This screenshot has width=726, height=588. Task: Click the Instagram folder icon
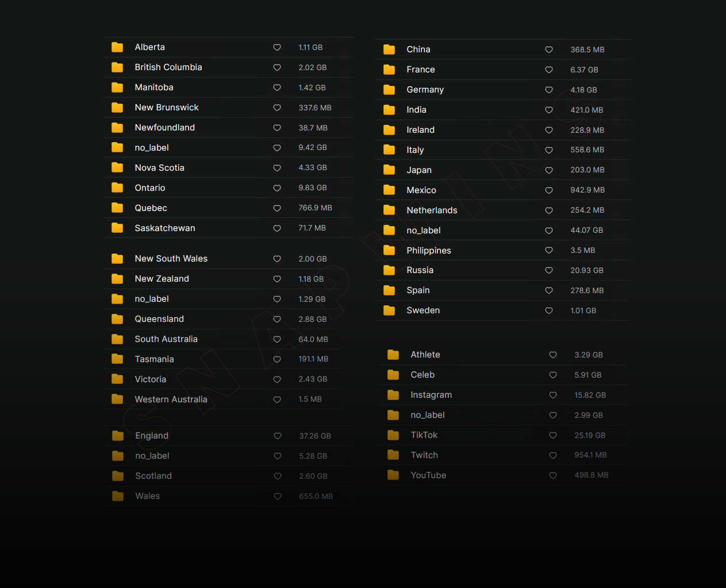point(393,395)
